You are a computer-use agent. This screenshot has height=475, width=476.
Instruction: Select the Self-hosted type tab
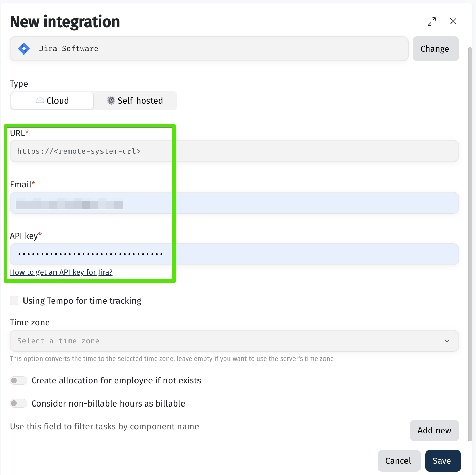135,101
